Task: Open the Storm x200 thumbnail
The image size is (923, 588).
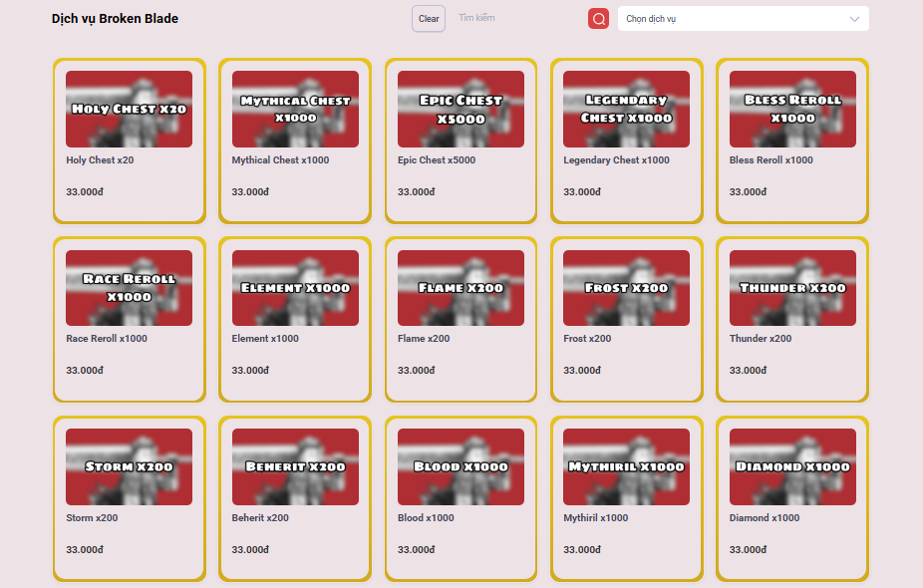Action: pyautogui.click(x=129, y=466)
